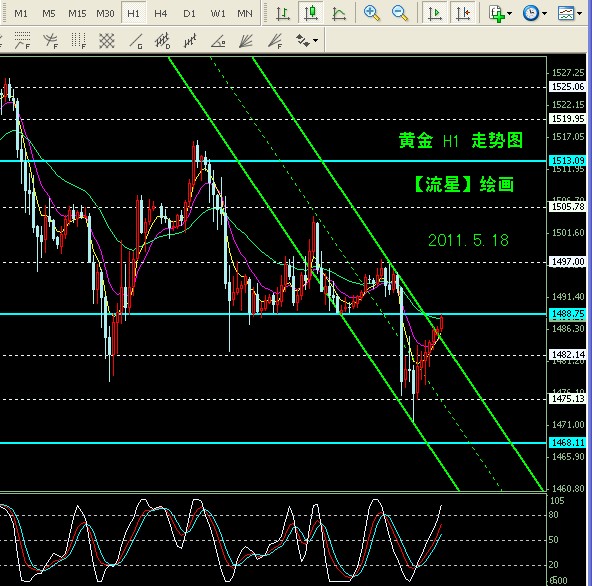Click the 1488.75 cyan horizontal line
The image size is (592, 586).
point(273,314)
